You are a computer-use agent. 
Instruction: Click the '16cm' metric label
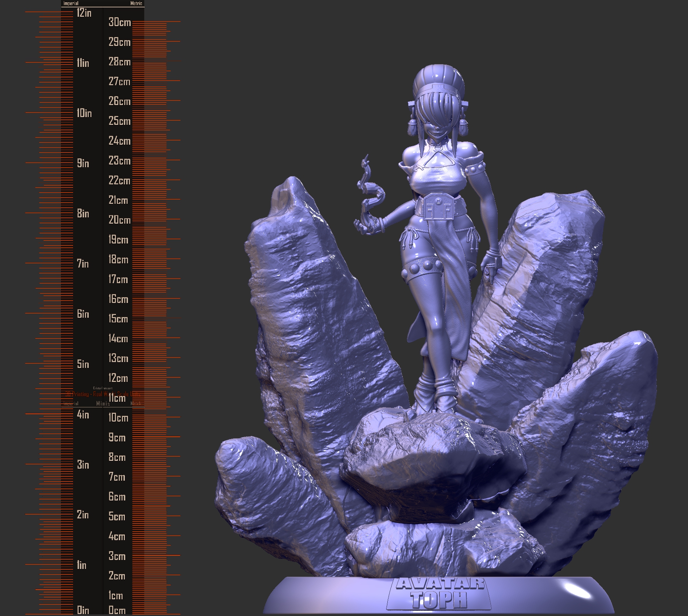coord(119,299)
